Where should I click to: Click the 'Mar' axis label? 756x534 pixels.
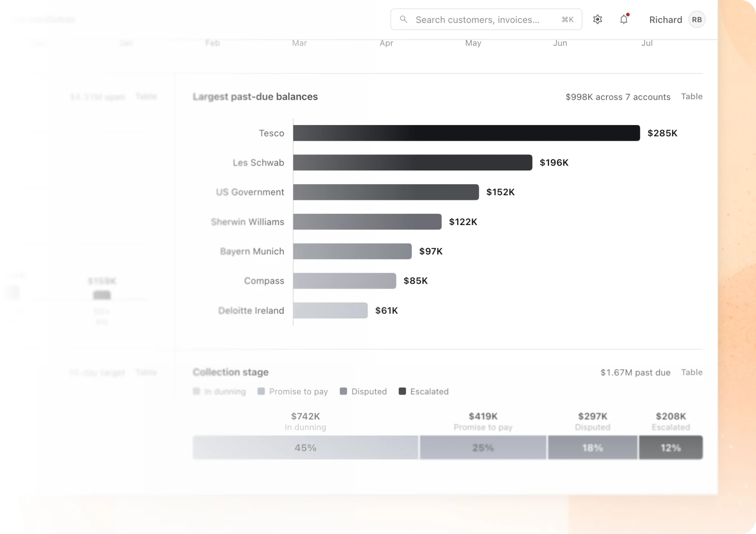click(x=299, y=43)
